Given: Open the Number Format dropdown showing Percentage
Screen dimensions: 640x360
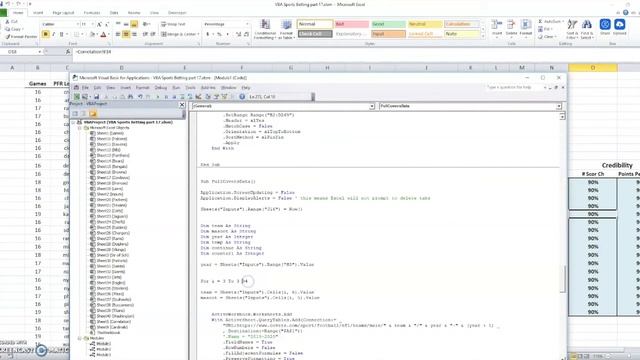Looking at the screenshot, I should tap(247, 24).
